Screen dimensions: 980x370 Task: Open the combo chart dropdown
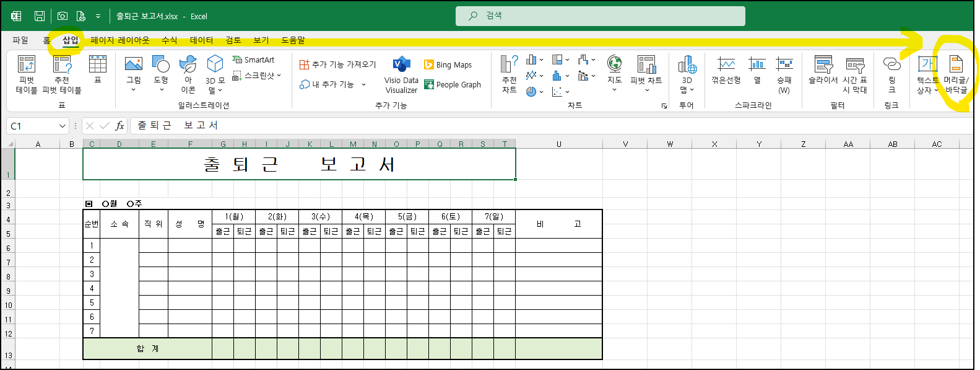pyautogui.click(x=587, y=75)
